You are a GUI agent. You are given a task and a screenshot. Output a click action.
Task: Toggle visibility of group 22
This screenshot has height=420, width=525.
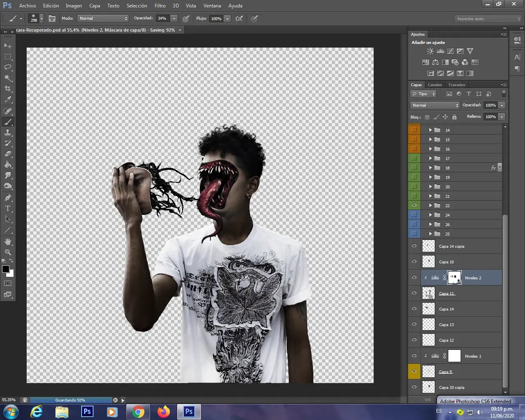(414, 205)
